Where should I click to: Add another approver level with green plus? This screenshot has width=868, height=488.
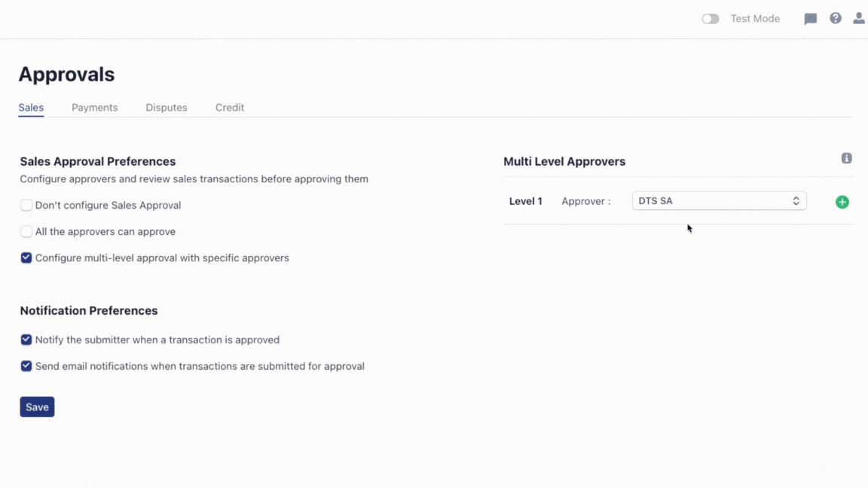842,202
